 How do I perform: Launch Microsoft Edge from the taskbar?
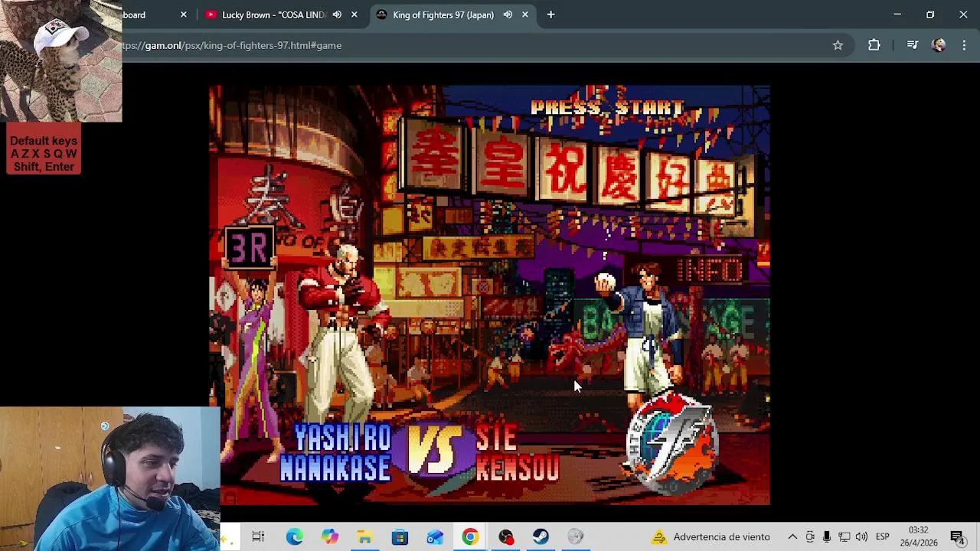pos(294,537)
